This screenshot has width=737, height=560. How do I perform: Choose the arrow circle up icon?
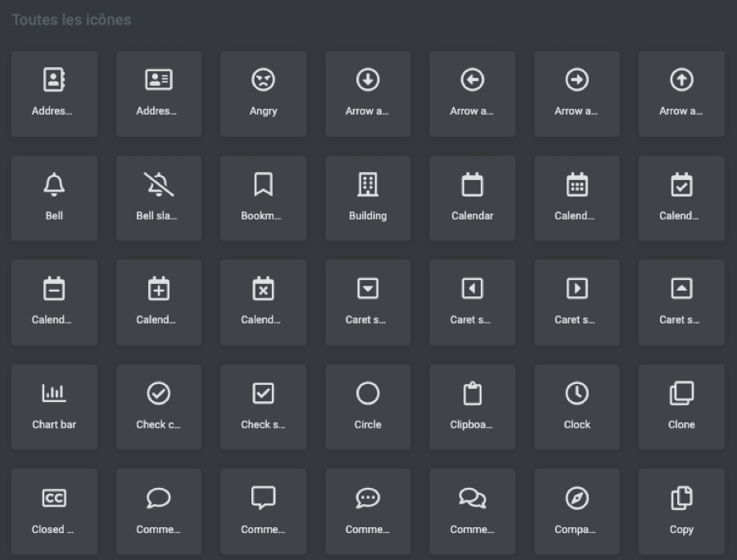681,93
